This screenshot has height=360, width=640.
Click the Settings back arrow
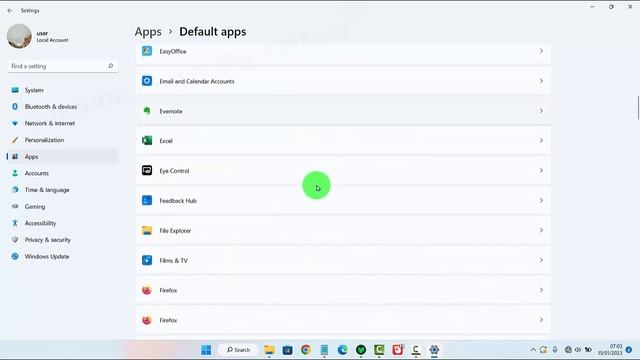coord(10,11)
